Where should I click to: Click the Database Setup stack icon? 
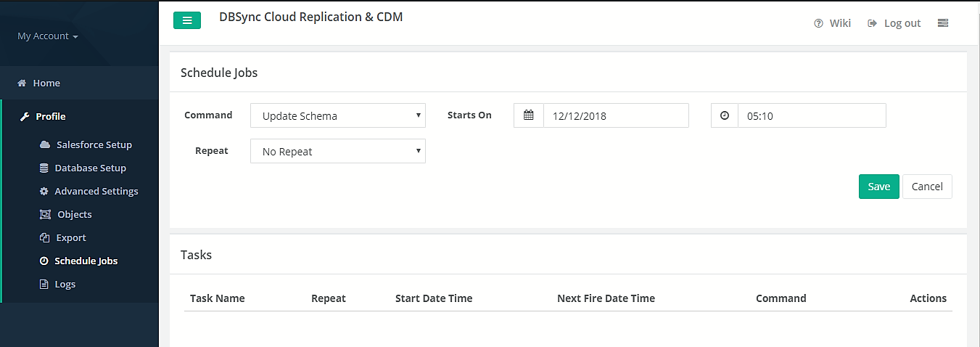[x=44, y=168]
